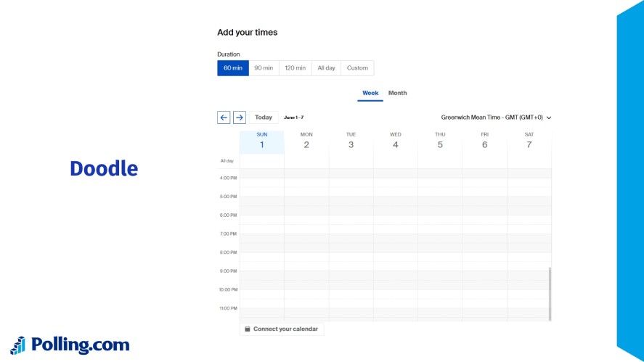Go to next week with right arrow

(x=240, y=118)
